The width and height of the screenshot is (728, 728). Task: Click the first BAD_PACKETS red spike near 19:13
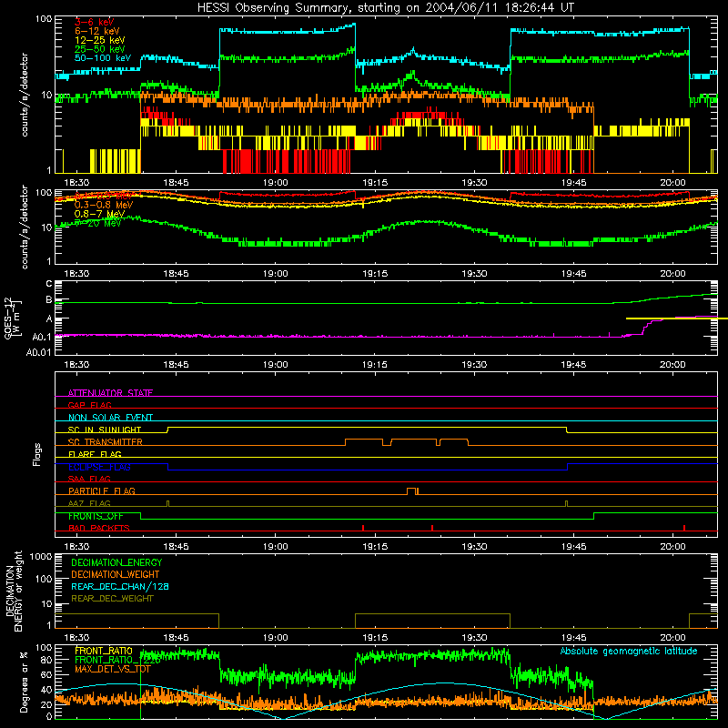click(x=362, y=528)
